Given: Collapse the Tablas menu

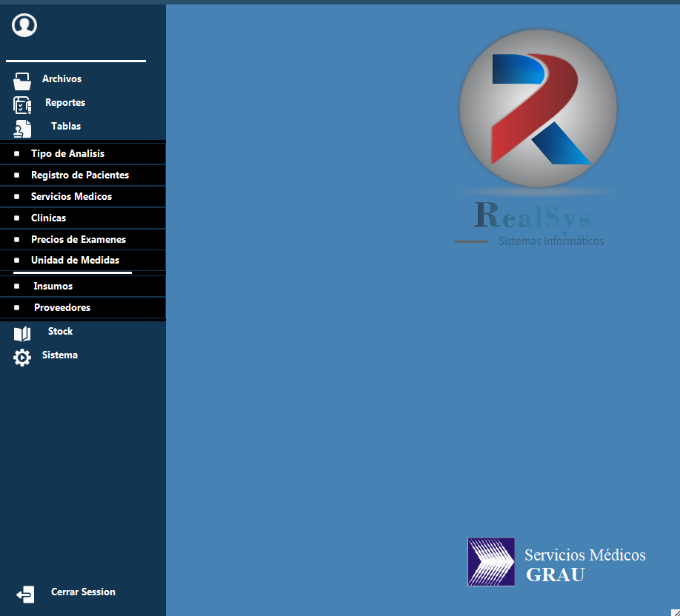Looking at the screenshot, I should click(x=66, y=126).
